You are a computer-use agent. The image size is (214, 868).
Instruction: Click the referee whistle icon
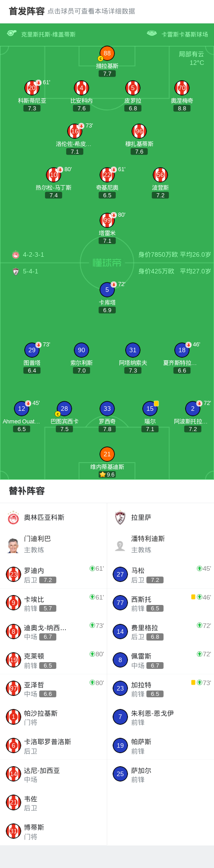pyautogui.click(x=12, y=33)
